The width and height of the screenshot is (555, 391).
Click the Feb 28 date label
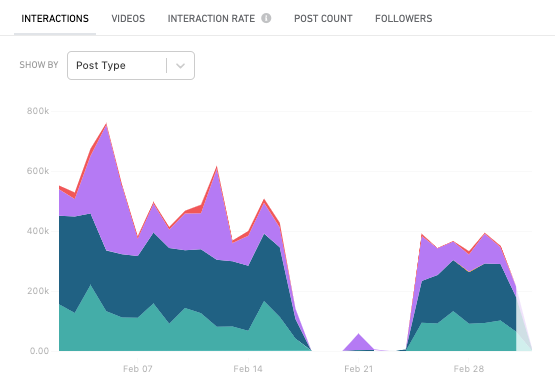pyautogui.click(x=469, y=369)
